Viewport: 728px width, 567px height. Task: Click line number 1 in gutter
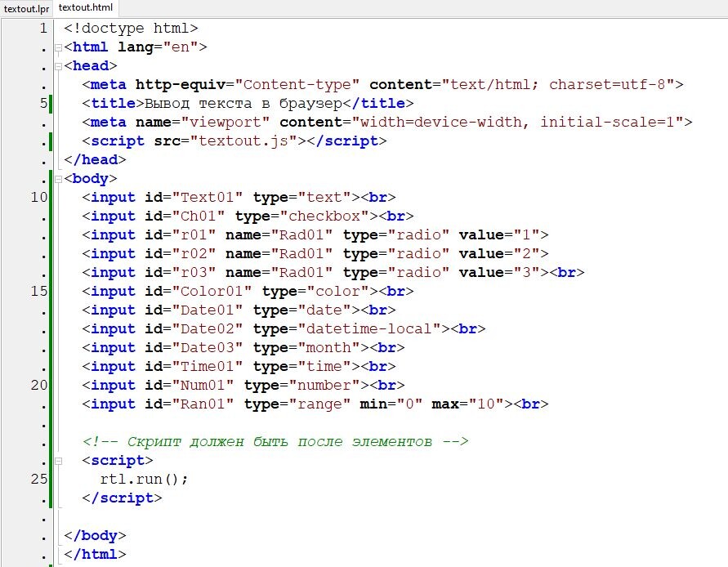(43, 29)
